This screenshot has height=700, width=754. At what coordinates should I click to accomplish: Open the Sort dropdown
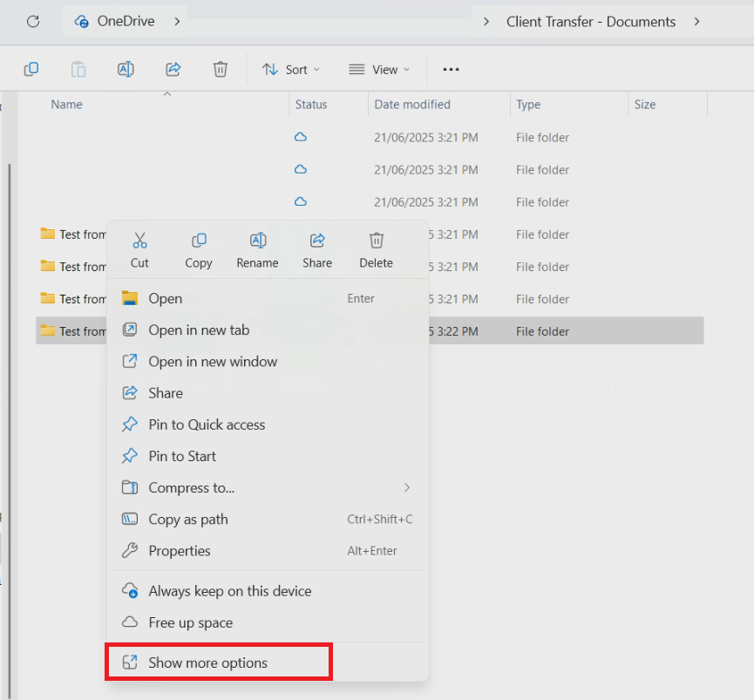(292, 70)
